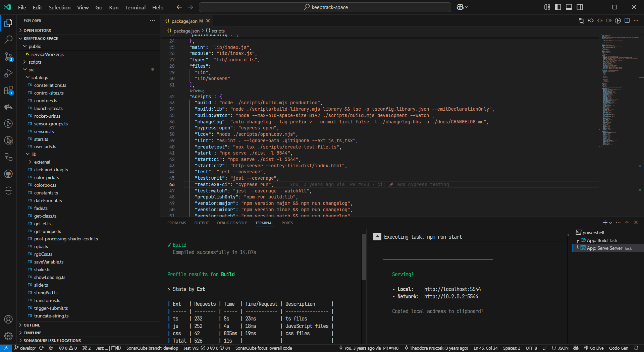Open the GitHub view in activity bar

[8, 174]
